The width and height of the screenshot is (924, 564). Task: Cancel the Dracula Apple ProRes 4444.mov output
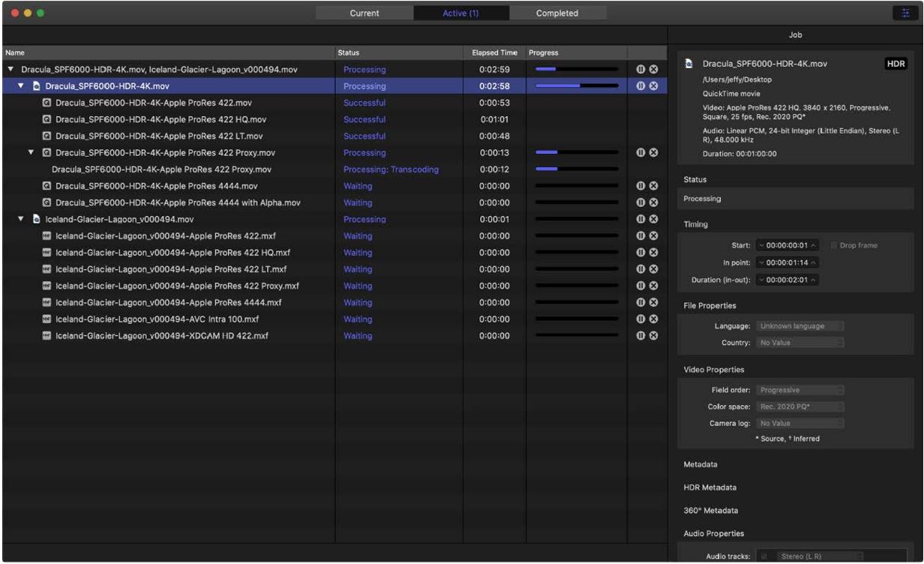[x=653, y=186]
